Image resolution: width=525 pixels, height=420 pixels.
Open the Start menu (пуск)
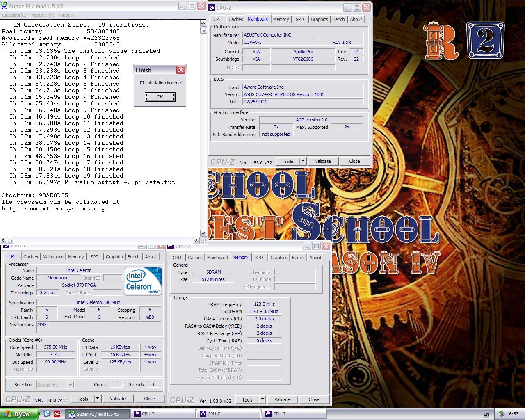tap(20, 414)
